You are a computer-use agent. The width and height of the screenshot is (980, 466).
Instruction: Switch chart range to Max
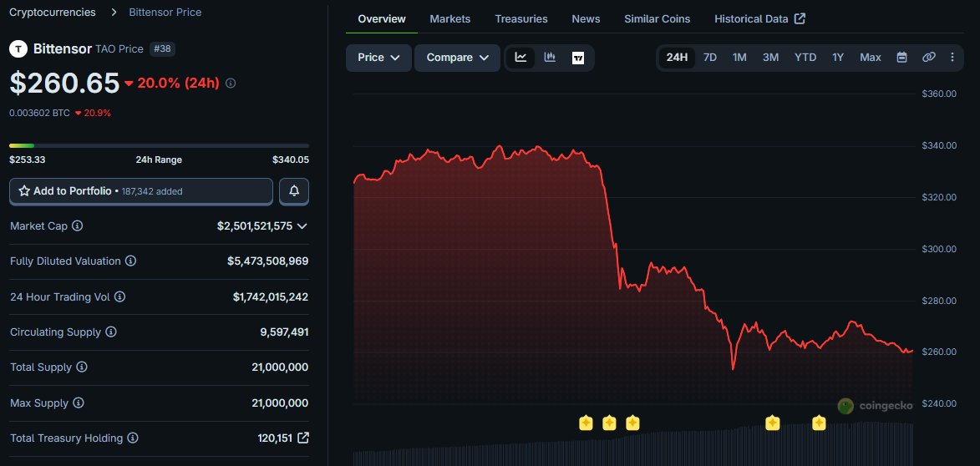coord(871,58)
